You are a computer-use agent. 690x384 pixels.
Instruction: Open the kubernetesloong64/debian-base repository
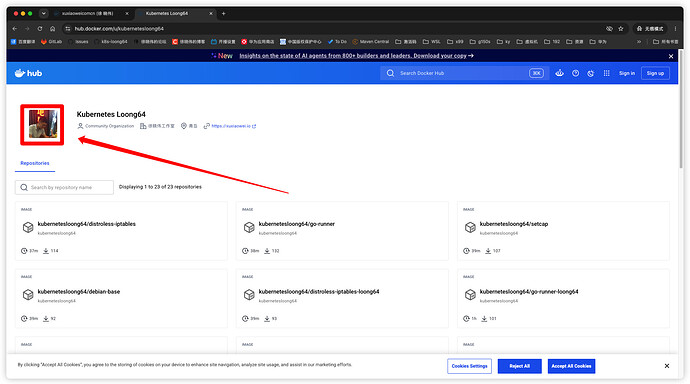click(79, 292)
